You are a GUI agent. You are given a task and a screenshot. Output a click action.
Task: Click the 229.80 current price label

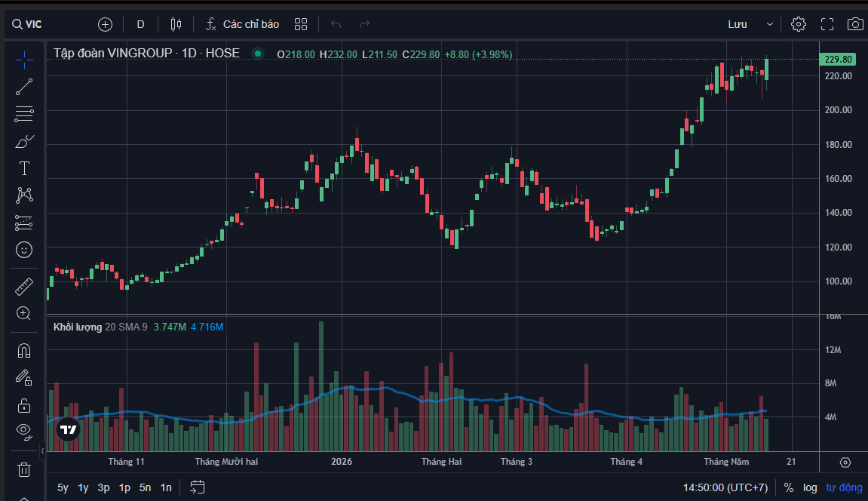[838, 60]
